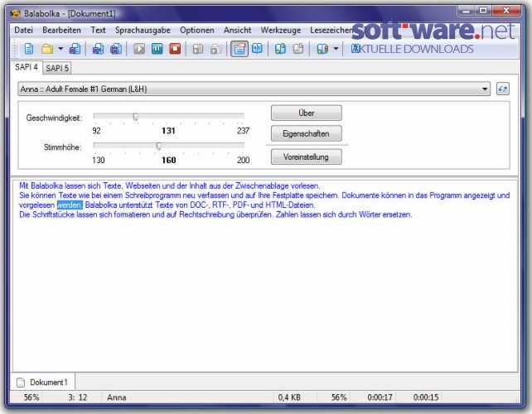Click the 'Anna' status bar entry
Screen dimensions: 532x414
116,397
